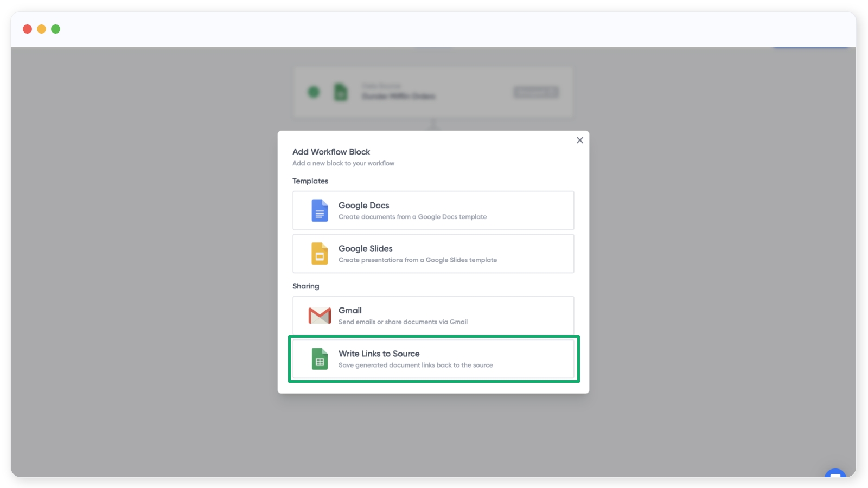The width and height of the screenshot is (868, 488).
Task: Close the Add Workflow Block dialog
Action: (x=579, y=140)
